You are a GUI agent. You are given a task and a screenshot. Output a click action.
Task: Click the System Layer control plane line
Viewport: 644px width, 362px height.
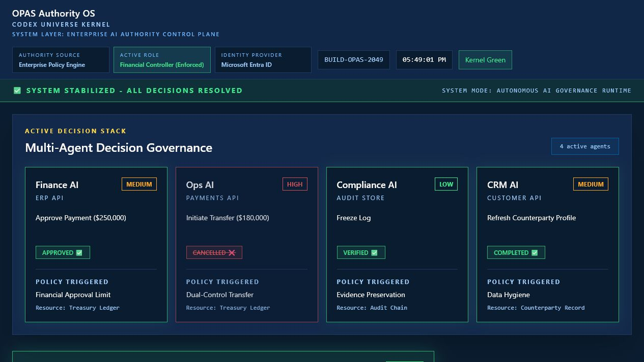[x=116, y=35]
